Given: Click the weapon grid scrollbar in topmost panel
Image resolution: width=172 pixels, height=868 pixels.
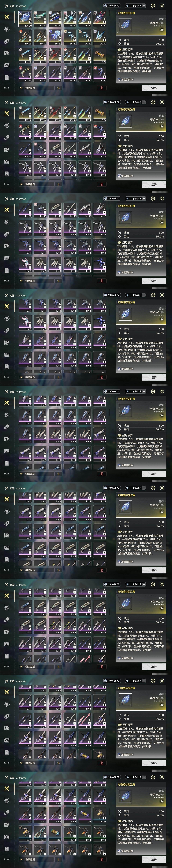Looking at the screenshot, I should [x=109, y=14].
